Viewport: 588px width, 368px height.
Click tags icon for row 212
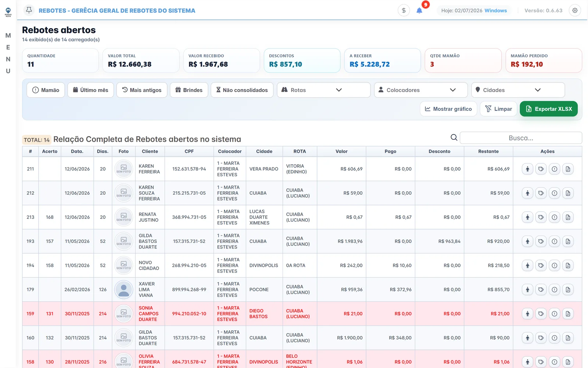[x=541, y=193]
